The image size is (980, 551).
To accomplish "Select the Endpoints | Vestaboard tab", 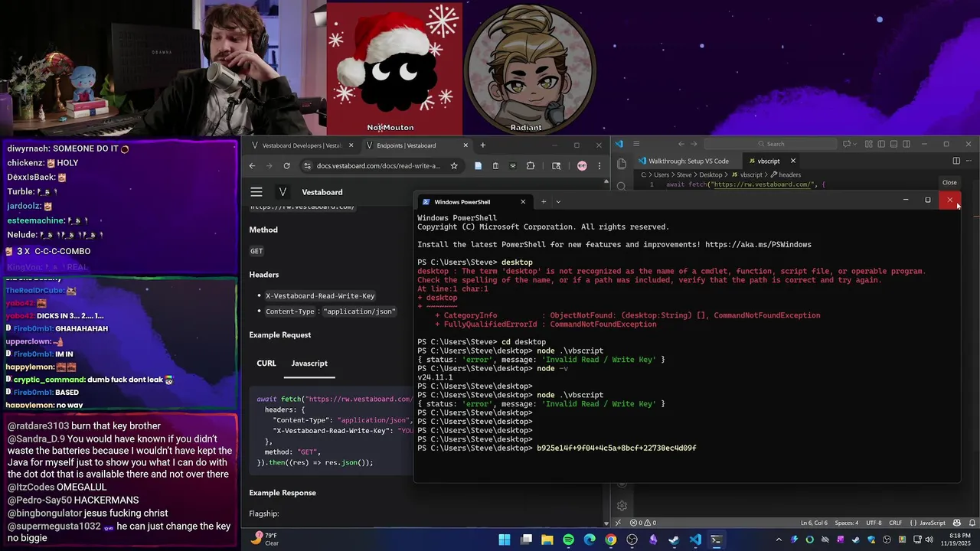I will [416, 145].
